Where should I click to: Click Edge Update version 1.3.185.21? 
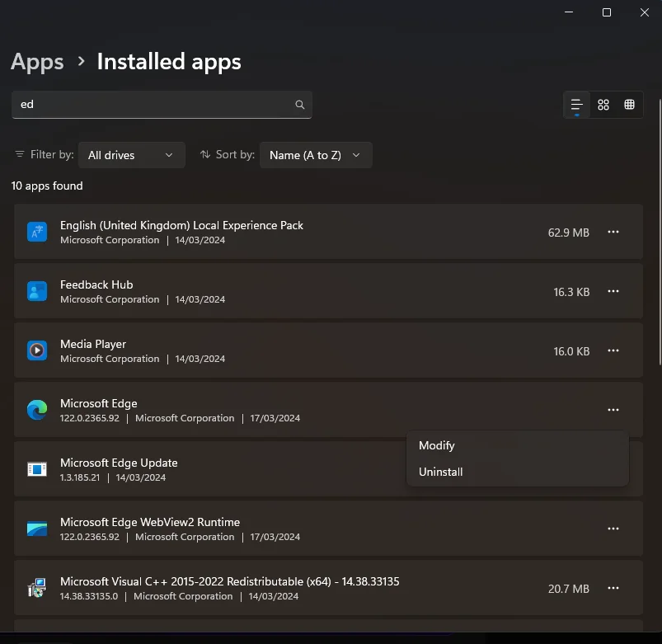[x=80, y=477]
